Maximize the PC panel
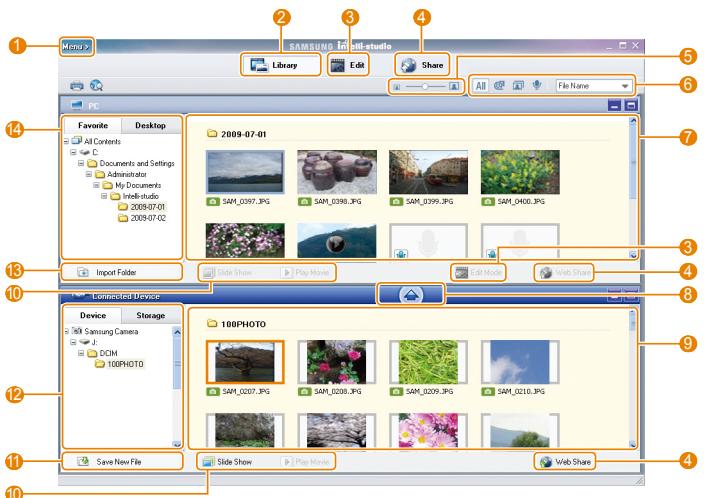706x498 pixels. [x=631, y=105]
